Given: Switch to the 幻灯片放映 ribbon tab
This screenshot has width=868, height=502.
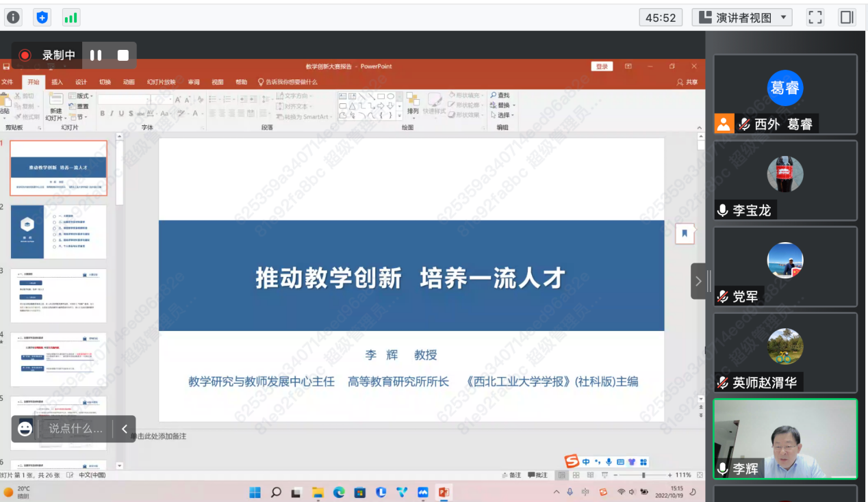Looking at the screenshot, I should pyautogui.click(x=161, y=82).
